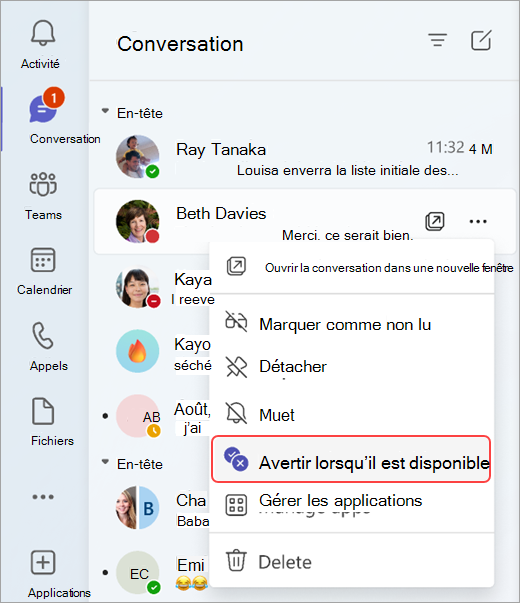This screenshot has width=520, height=603.
Task: Click the Conversation panel title
Action: [180, 44]
